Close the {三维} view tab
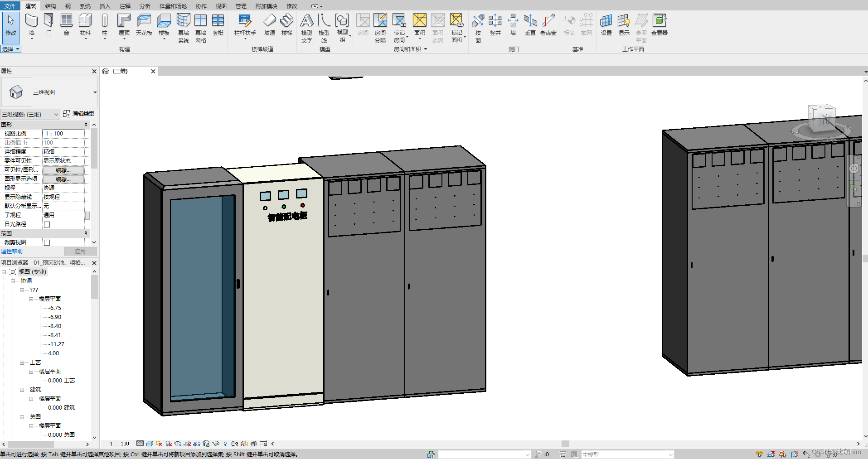Viewport: 868px width, 459px height. [153, 71]
